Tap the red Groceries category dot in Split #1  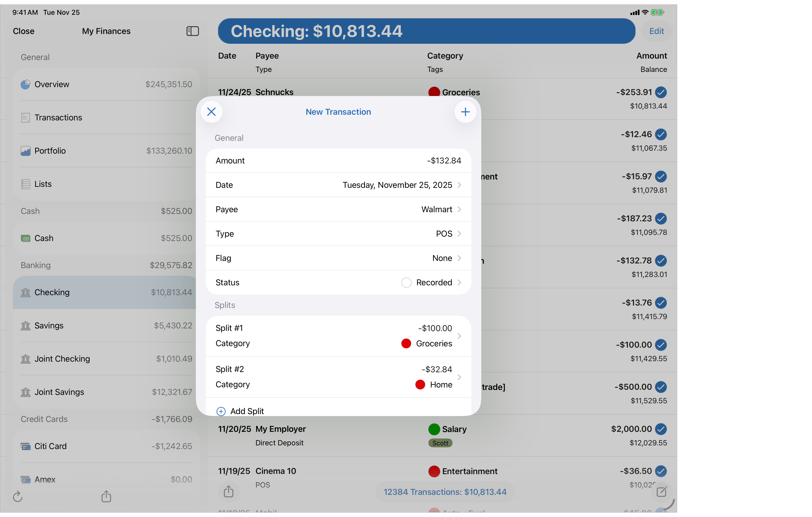tap(406, 343)
